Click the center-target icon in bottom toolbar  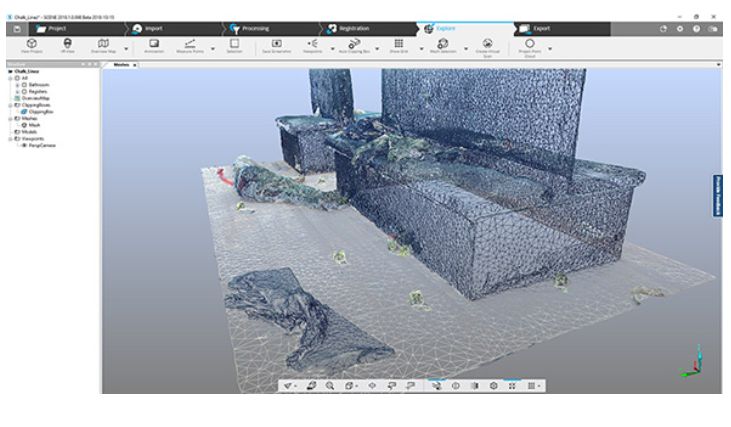372,386
